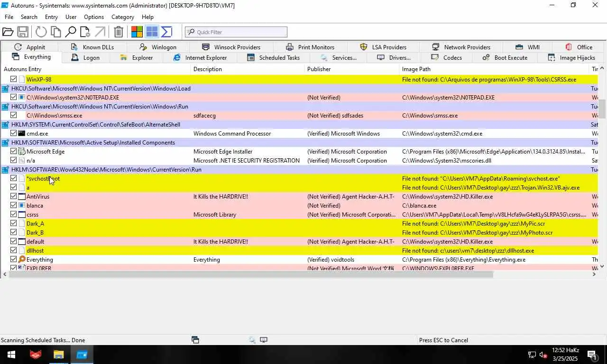
Task: Click the Delete trash can icon
Action: (119, 32)
